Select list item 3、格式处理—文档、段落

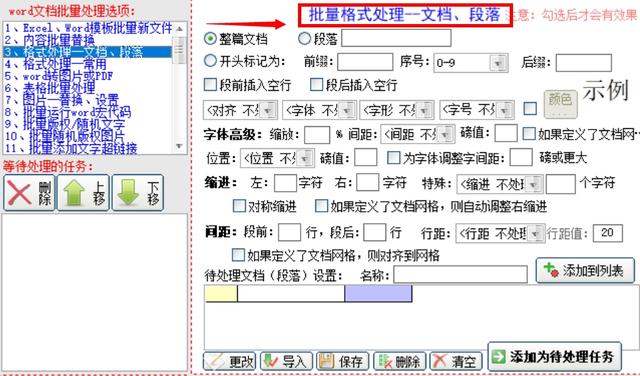coord(88,52)
